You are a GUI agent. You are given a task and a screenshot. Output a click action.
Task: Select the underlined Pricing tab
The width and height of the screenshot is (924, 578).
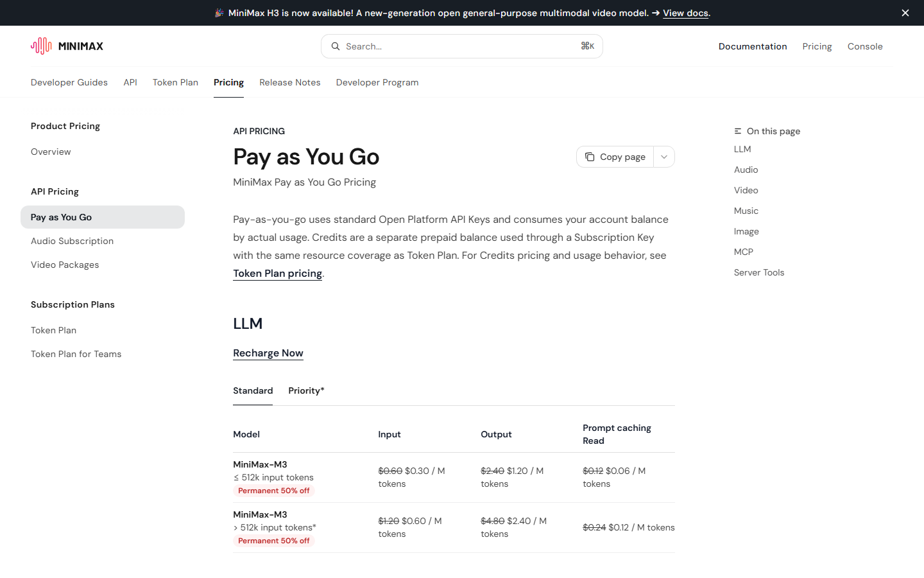tap(228, 82)
